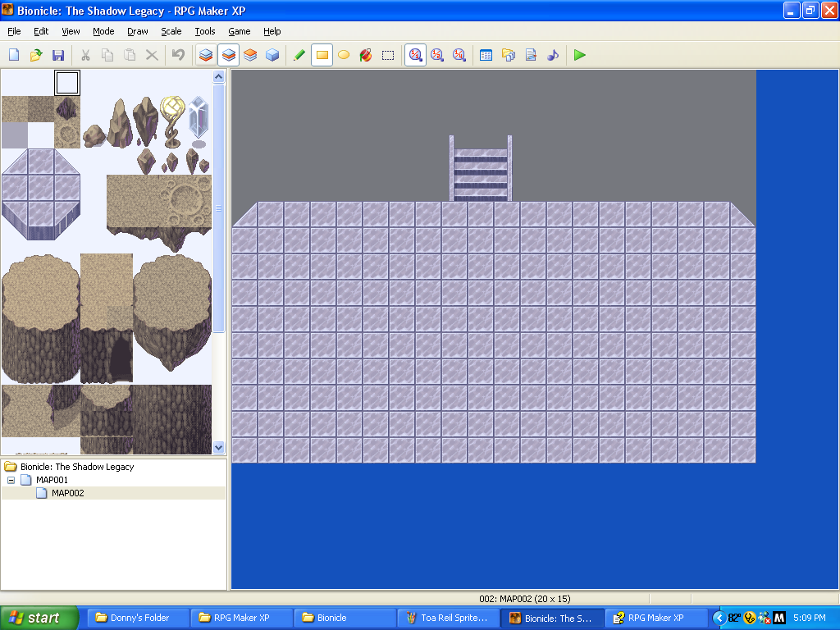Switch to the Events layer mode
Screen dimensions: 840x630
pyautogui.click(x=272, y=55)
